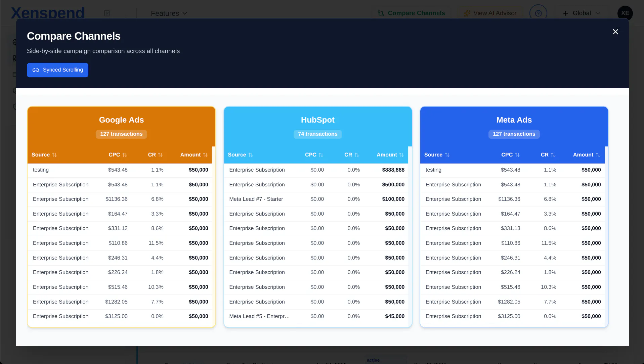Image resolution: width=644 pixels, height=364 pixels.
Task: Click the Compare Channels toolbar button
Action: [411, 13]
